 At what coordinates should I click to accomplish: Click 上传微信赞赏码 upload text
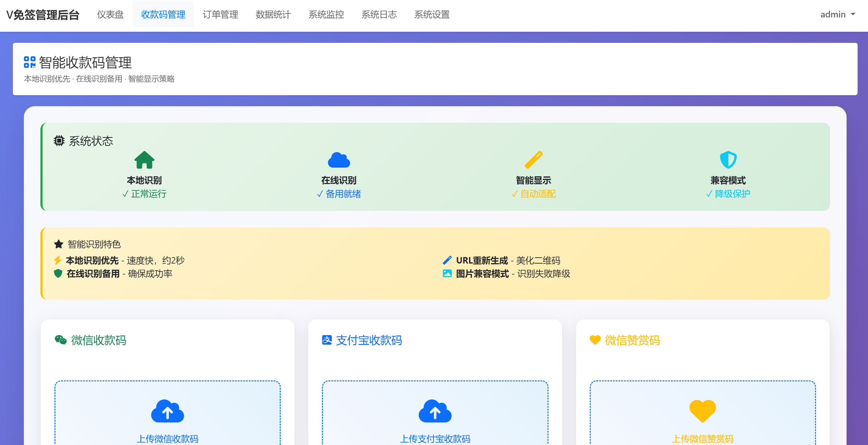702,439
